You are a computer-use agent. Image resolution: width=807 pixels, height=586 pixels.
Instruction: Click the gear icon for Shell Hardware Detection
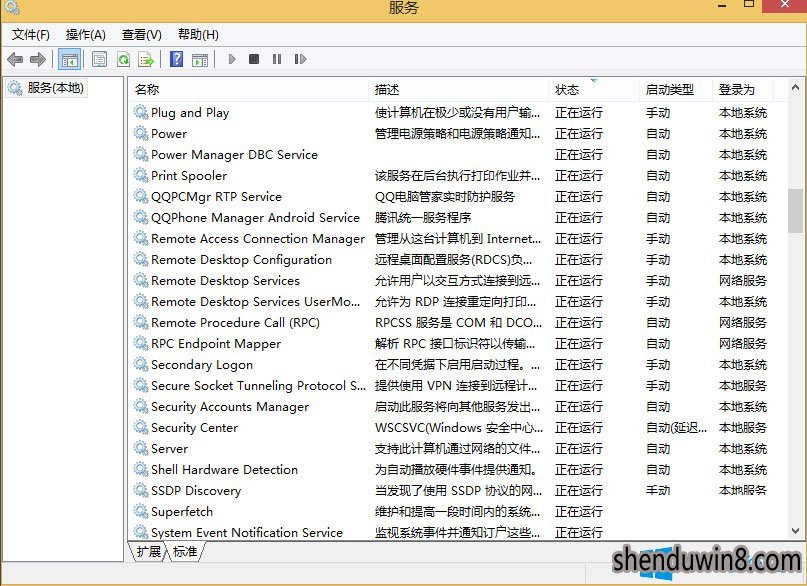(141, 469)
